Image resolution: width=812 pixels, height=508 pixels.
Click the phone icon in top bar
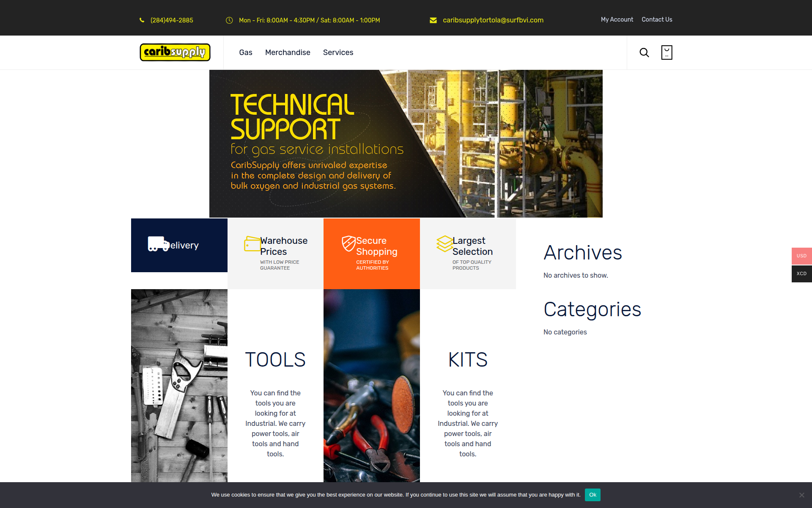(142, 20)
